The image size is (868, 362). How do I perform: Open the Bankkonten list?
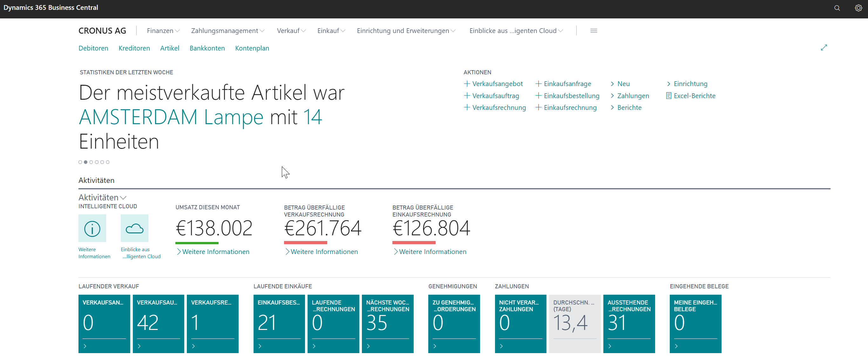pyautogui.click(x=207, y=48)
